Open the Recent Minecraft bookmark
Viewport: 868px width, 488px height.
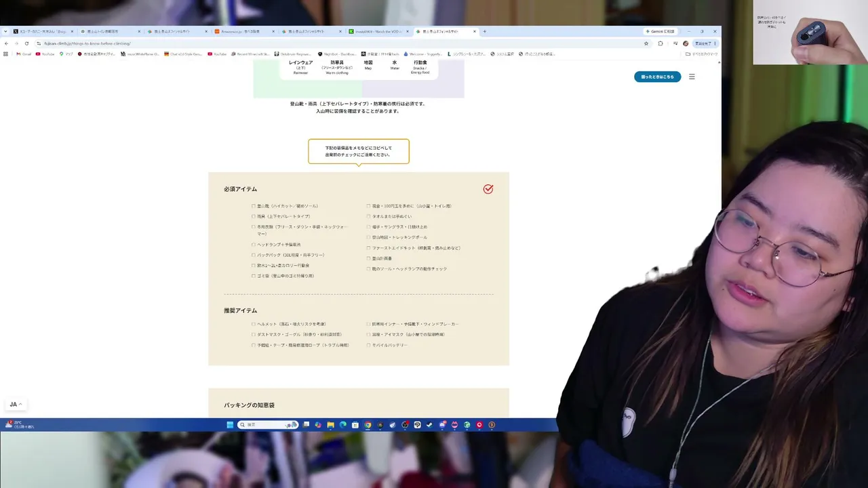(250, 54)
